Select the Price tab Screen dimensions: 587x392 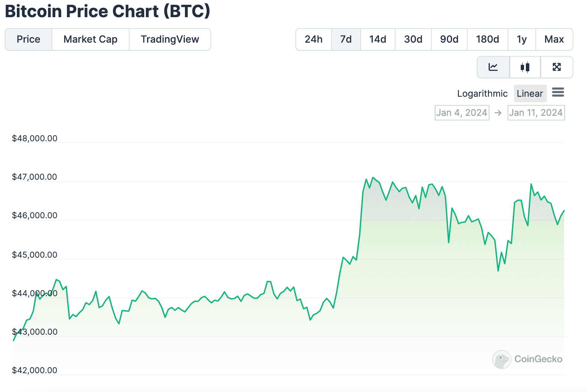(x=28, y=39)
